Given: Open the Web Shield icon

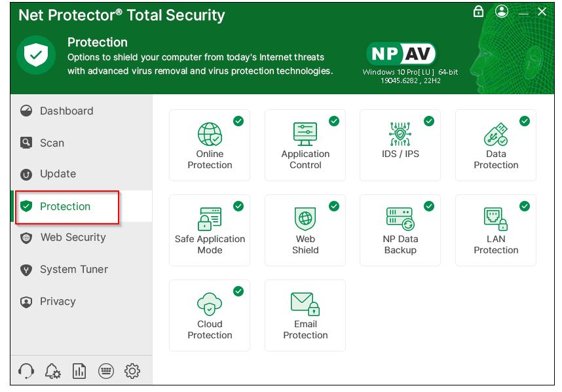Looking at the screenshot, I should click(305, 219).
